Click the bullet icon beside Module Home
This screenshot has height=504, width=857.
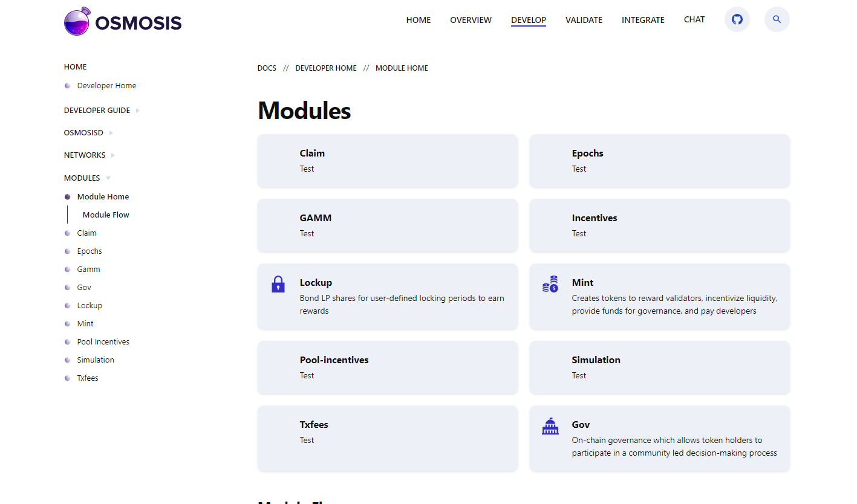click(x=67, y=196)
